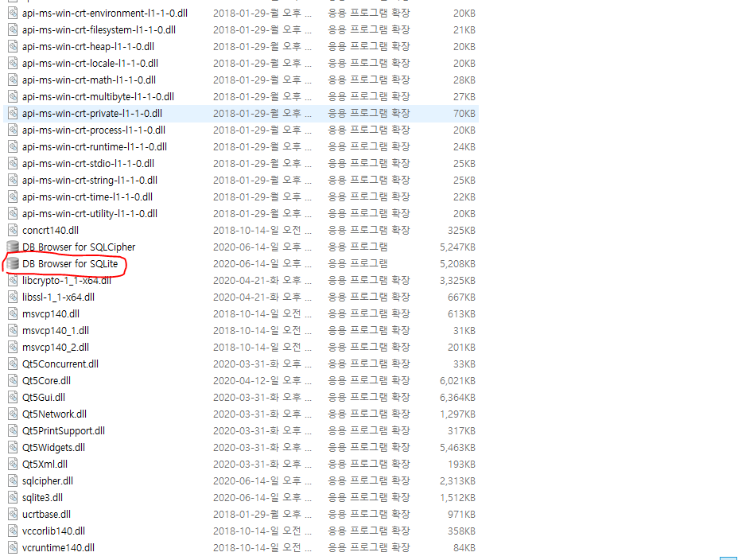Click the icon of api-ms-win-crt-filesystem-l1-1-0.dll

(14, 29)
